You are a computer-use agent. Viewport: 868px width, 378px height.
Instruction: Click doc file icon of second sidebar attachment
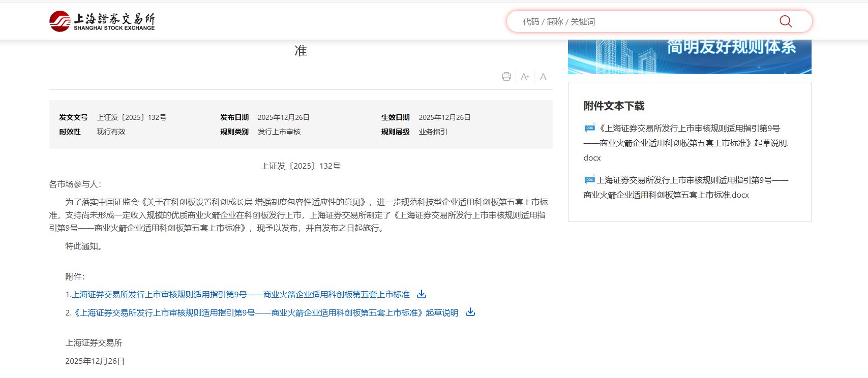click(x=589, y=180)
